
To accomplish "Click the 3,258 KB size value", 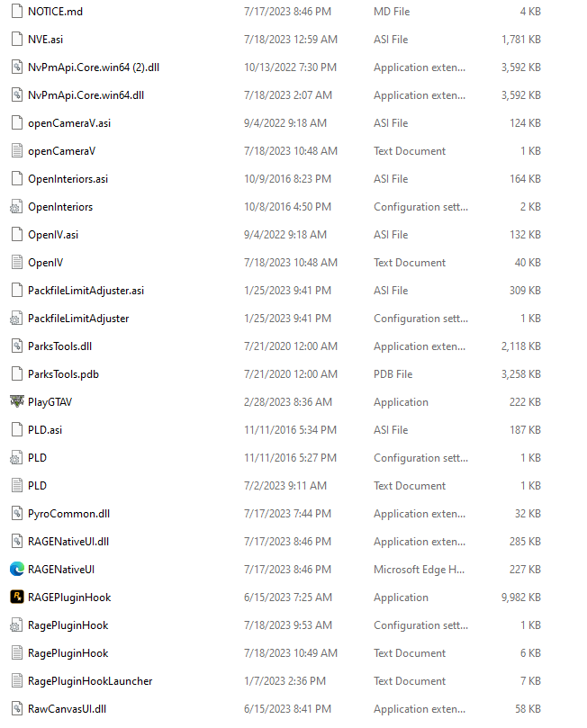I will [x=521, y=374].
